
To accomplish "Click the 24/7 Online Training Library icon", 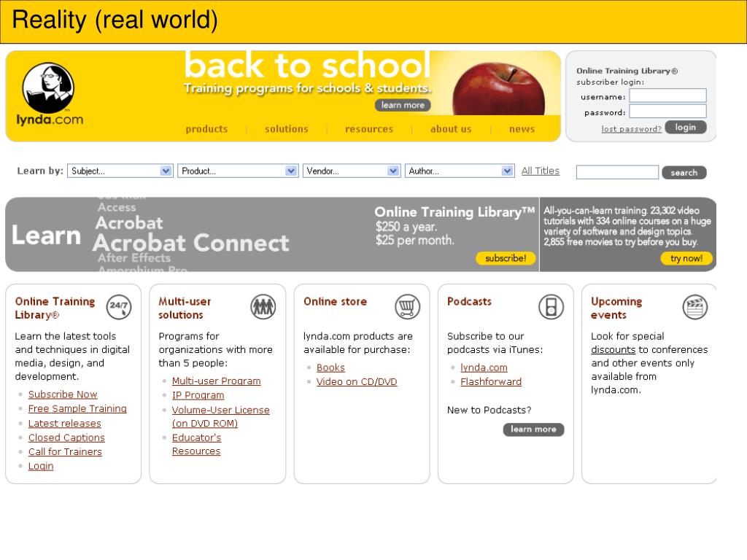I will 119,307.
